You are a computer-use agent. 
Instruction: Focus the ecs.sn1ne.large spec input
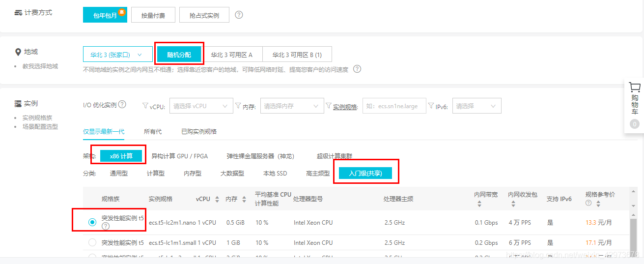click(394, 106)
